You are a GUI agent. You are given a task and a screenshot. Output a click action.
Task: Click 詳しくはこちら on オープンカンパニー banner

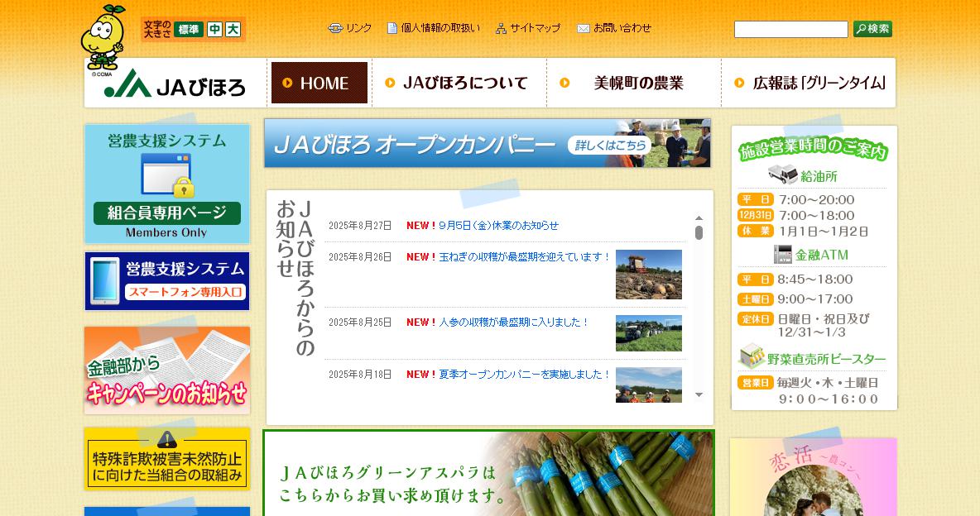[x=609, y=145]
